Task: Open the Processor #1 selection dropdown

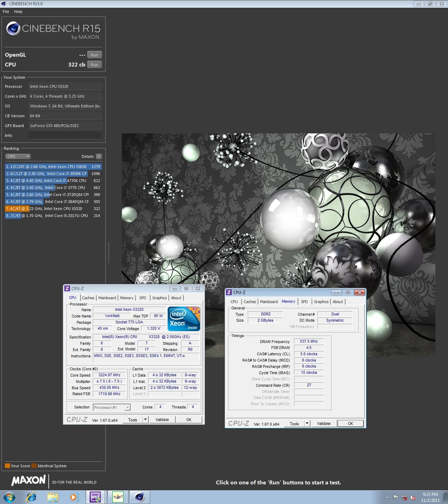Action: [x=112, y=407]
